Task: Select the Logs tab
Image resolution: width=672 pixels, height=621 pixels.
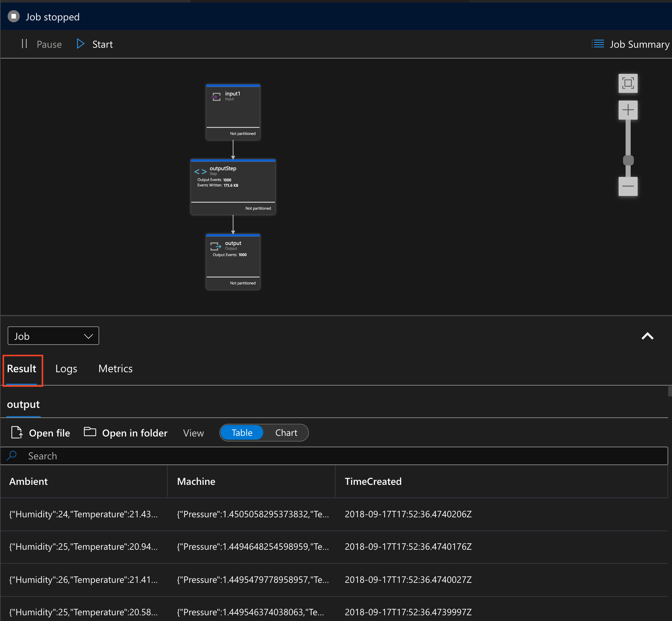Action: (66, 368)
